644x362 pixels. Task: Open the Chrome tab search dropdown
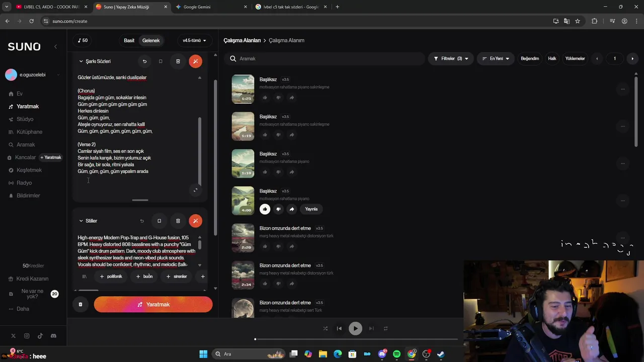(7, 7)
